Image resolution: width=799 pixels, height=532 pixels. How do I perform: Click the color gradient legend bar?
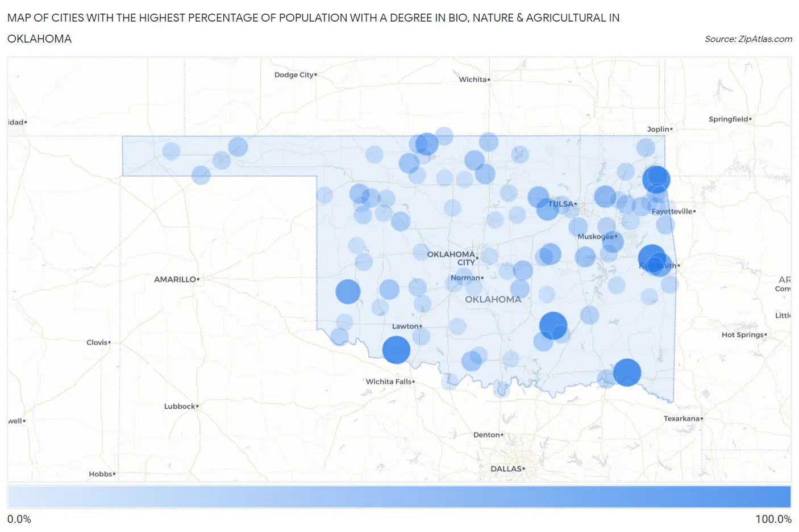[399, 497]
